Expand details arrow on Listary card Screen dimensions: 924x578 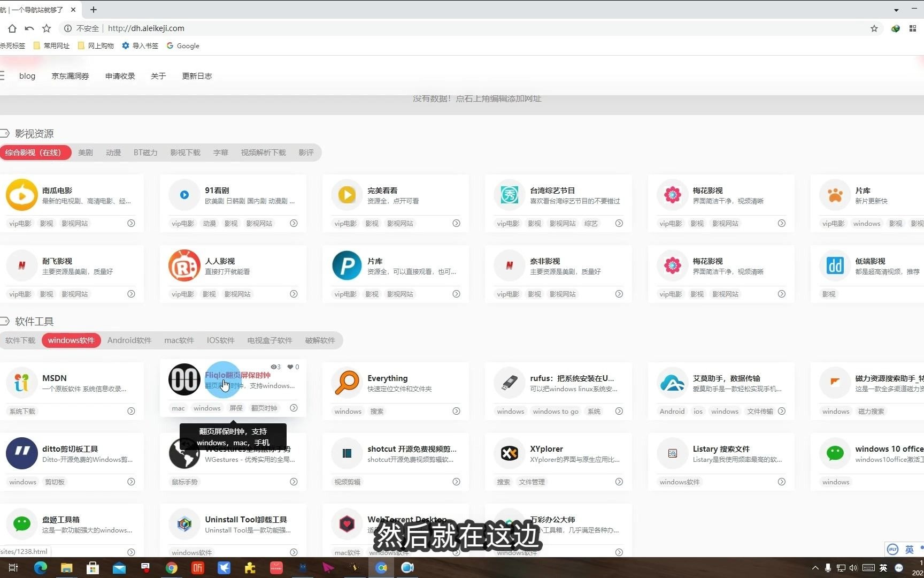pos(781,482)
